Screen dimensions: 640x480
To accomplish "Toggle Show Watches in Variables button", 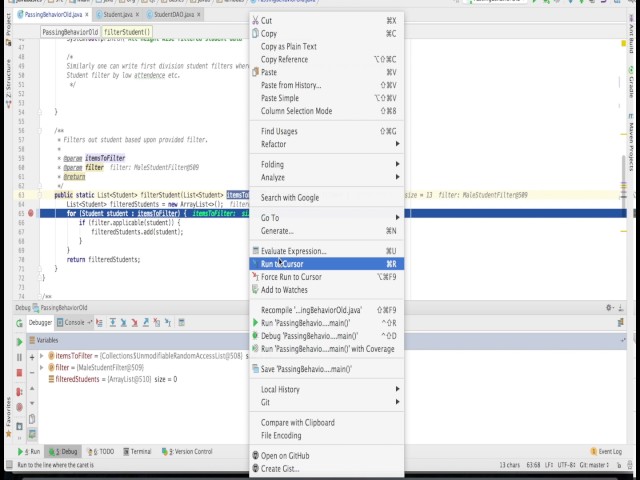I will pos(32,434).
